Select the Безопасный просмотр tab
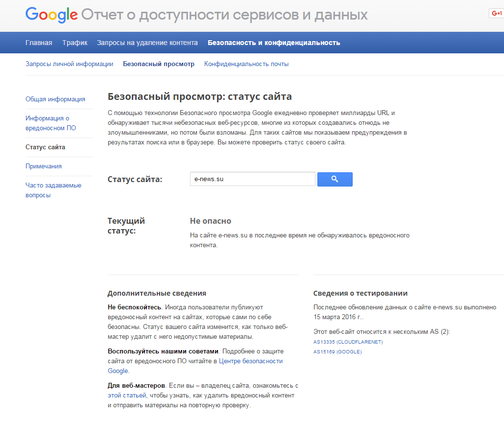 (x=159, y=64)
